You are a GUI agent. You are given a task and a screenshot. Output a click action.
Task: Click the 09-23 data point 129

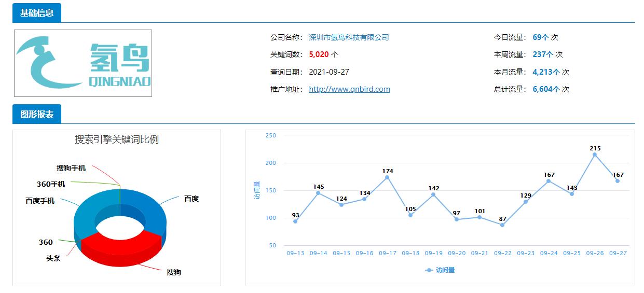526,202
